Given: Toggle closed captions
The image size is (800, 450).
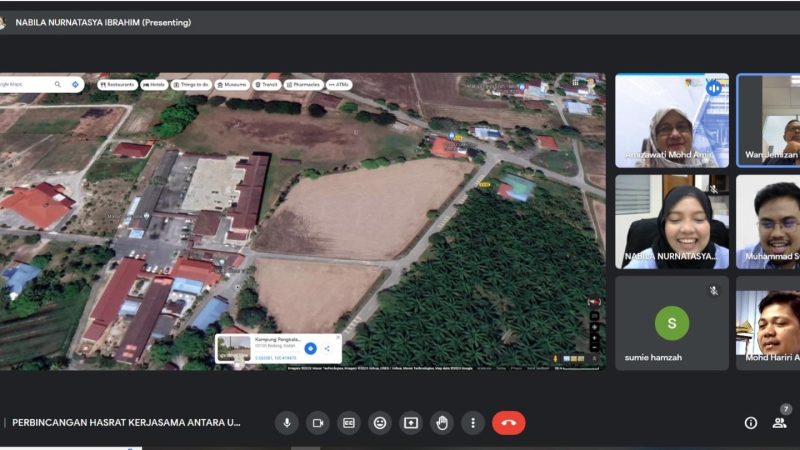Looking at the screenshot, I should (349, 423).
